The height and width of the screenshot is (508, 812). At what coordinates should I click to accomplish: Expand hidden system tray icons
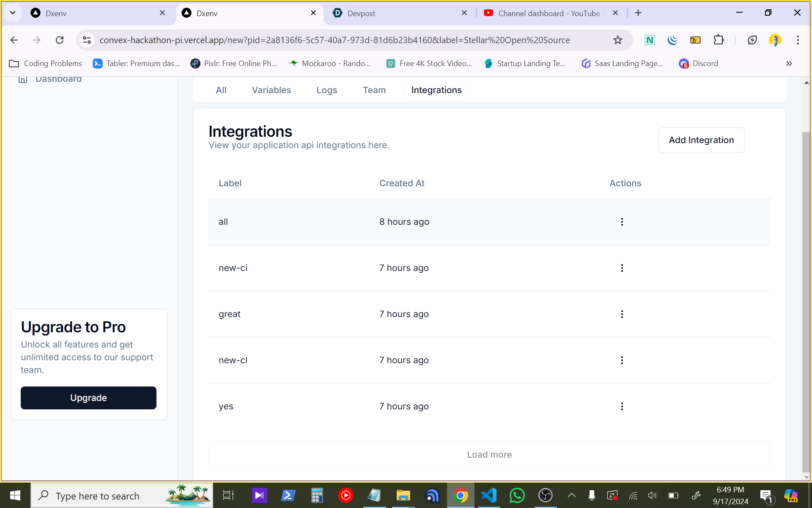571,495
